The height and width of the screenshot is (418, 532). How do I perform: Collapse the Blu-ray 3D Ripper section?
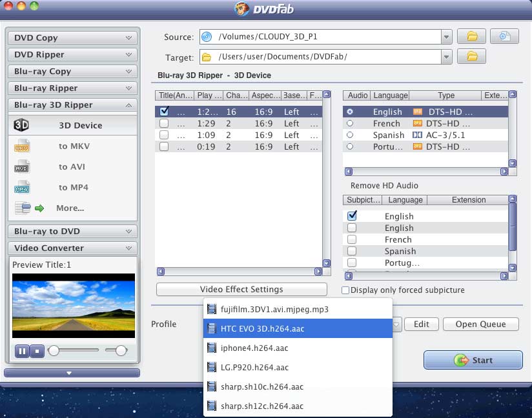(72, 104)
